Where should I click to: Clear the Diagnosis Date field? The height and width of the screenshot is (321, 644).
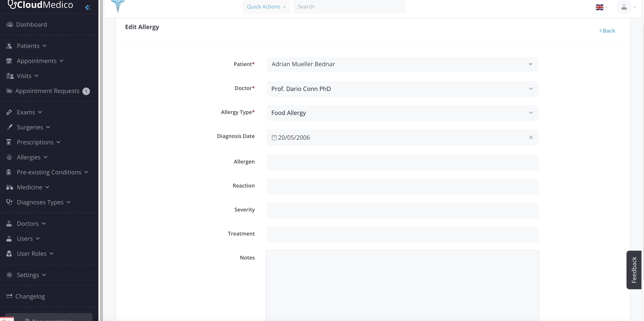pos(531,137)
